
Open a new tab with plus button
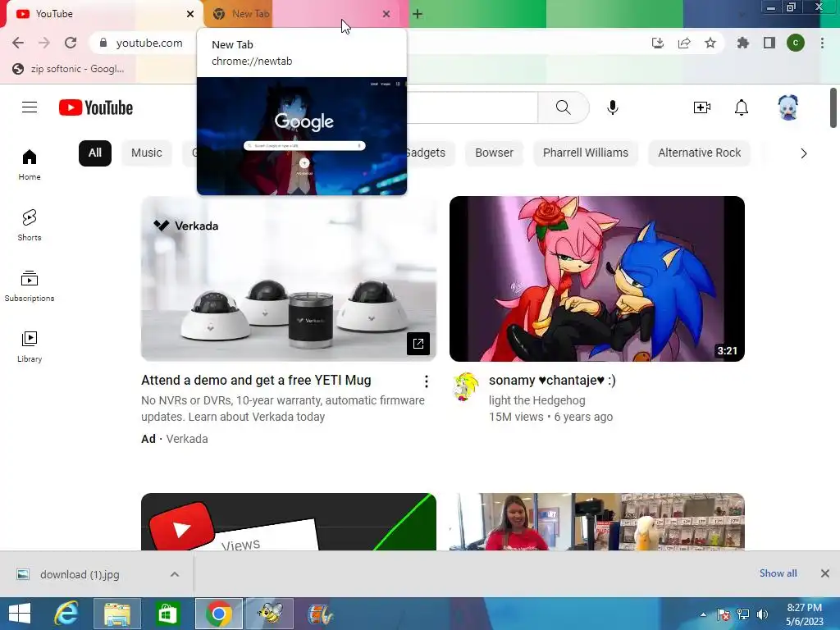418,14
